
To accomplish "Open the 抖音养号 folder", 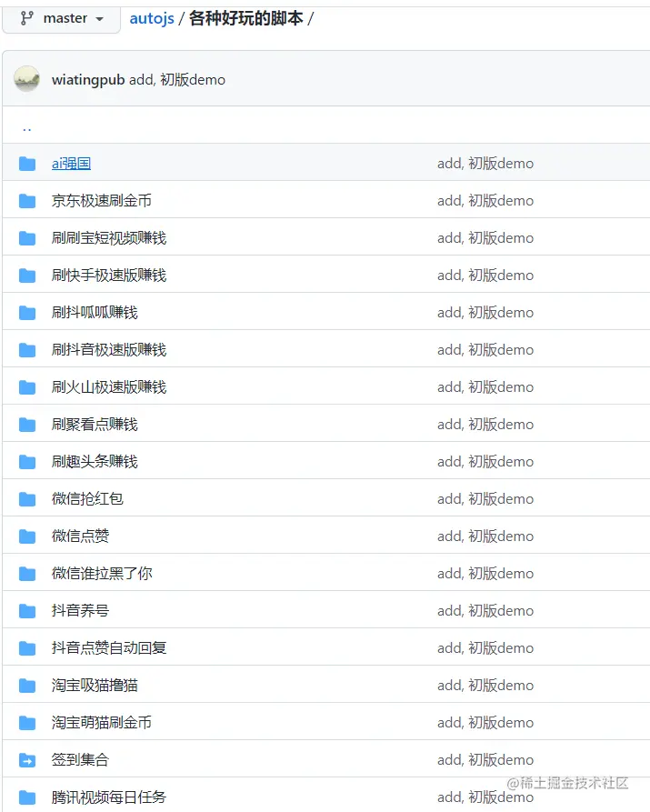I will coord(80,611).
